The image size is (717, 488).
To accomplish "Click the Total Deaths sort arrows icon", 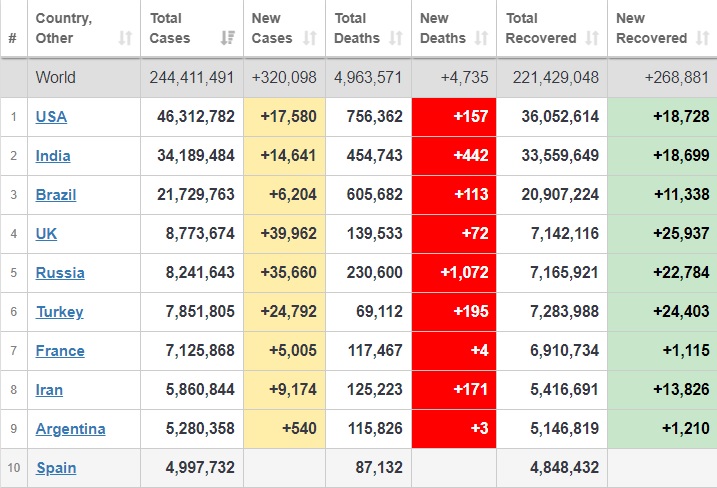I will click(x=395, y=38).
